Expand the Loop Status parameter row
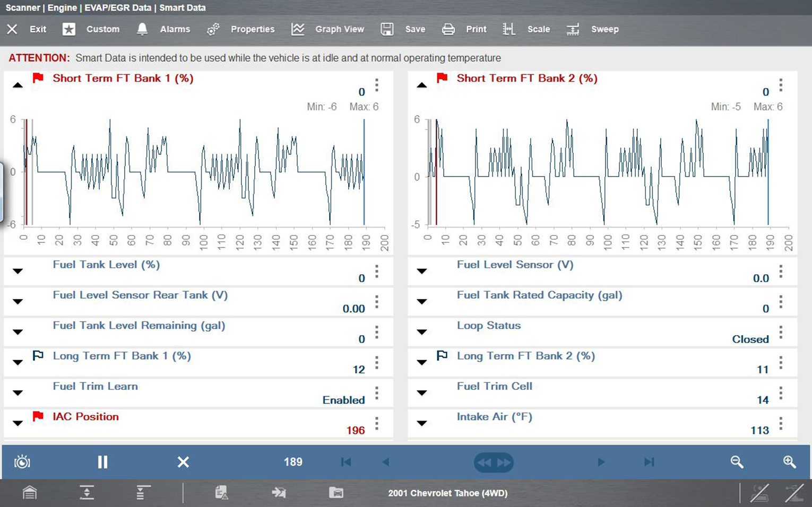This screenshot has width=812, height=507. point(422,332)
